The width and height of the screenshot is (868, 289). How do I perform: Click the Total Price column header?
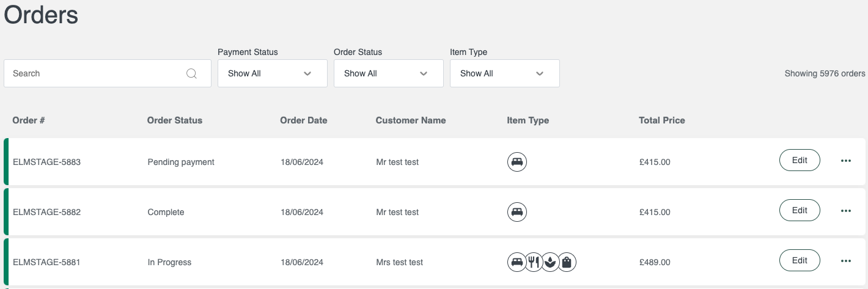point(662,120)
